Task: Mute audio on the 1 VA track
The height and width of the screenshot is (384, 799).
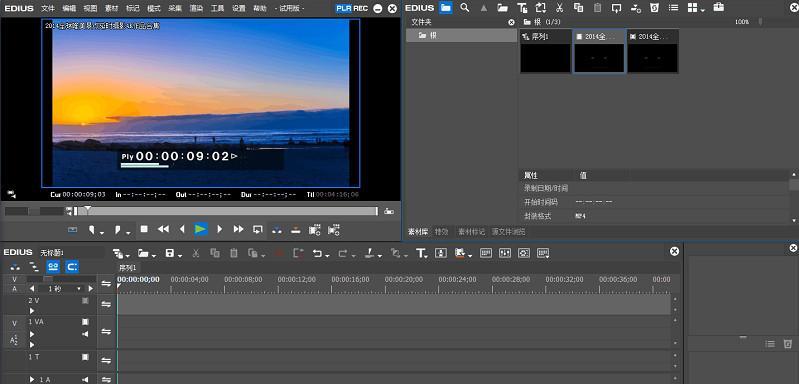Action: point(86,334)
